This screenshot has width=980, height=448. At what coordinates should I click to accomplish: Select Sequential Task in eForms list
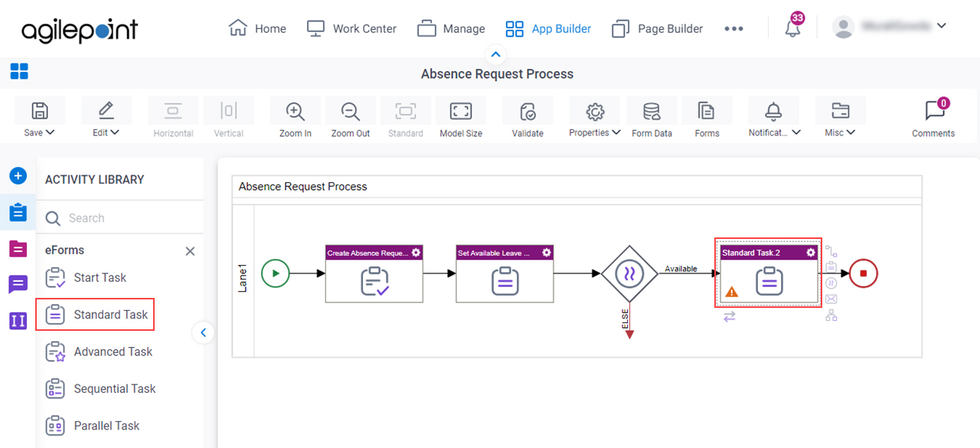(100, 388)
